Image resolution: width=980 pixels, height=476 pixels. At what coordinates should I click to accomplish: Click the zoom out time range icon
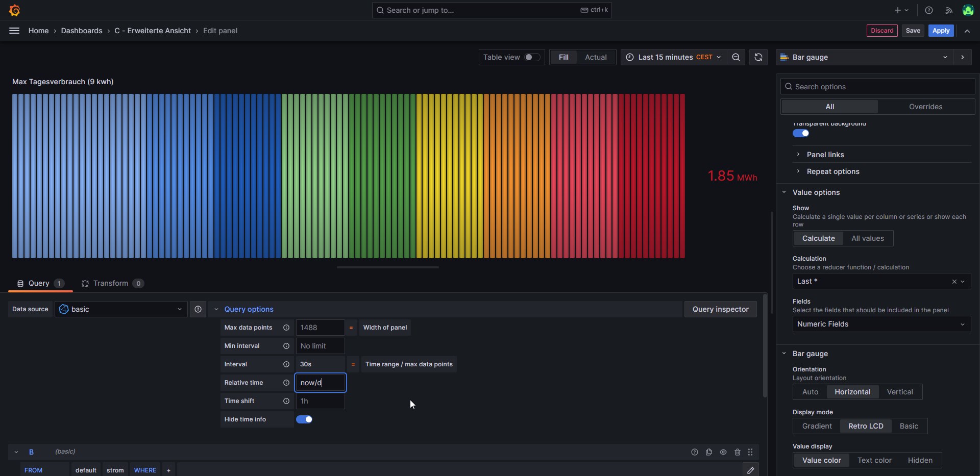[736, 57]
